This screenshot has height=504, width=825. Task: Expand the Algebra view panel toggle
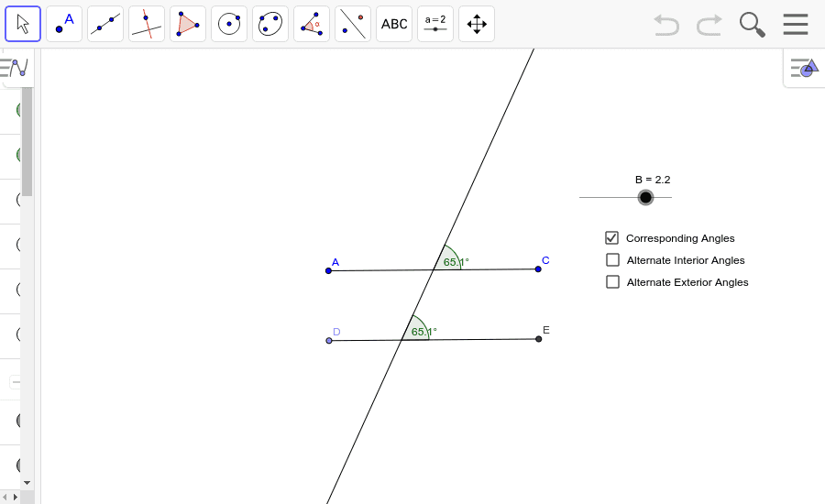pos(16,68)
